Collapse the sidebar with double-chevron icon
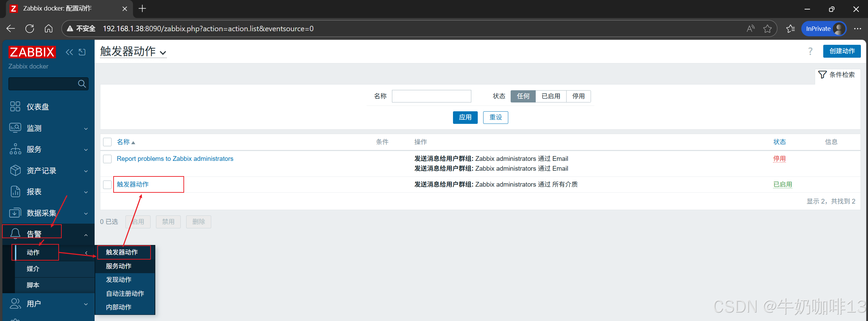Viewport: 868px width, 321px height. coord(69,52)
